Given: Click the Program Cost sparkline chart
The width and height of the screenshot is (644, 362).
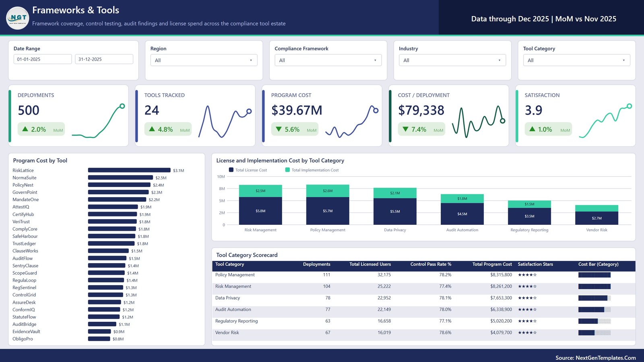Looking at the screenshot, I should click(352, 121).
